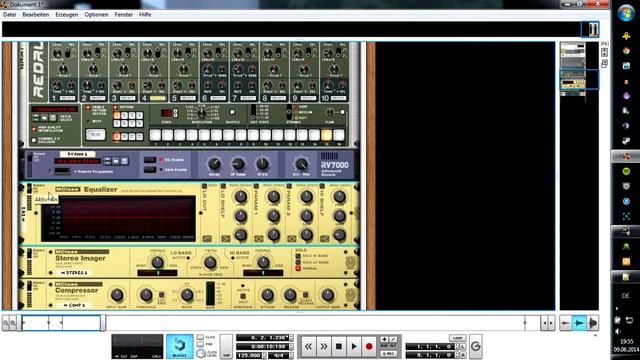Screen dimensions: 640x360
Task: Click the Q Rec button
Action: coord(389,353)
